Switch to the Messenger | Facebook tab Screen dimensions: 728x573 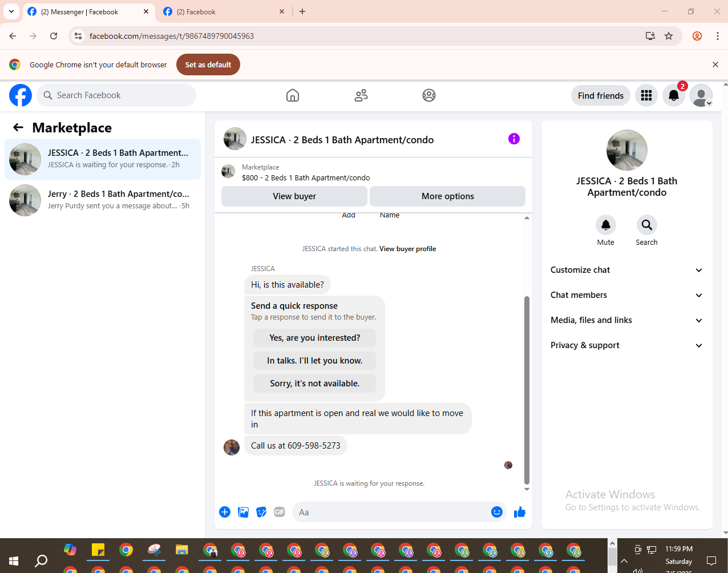coord(88,11)
